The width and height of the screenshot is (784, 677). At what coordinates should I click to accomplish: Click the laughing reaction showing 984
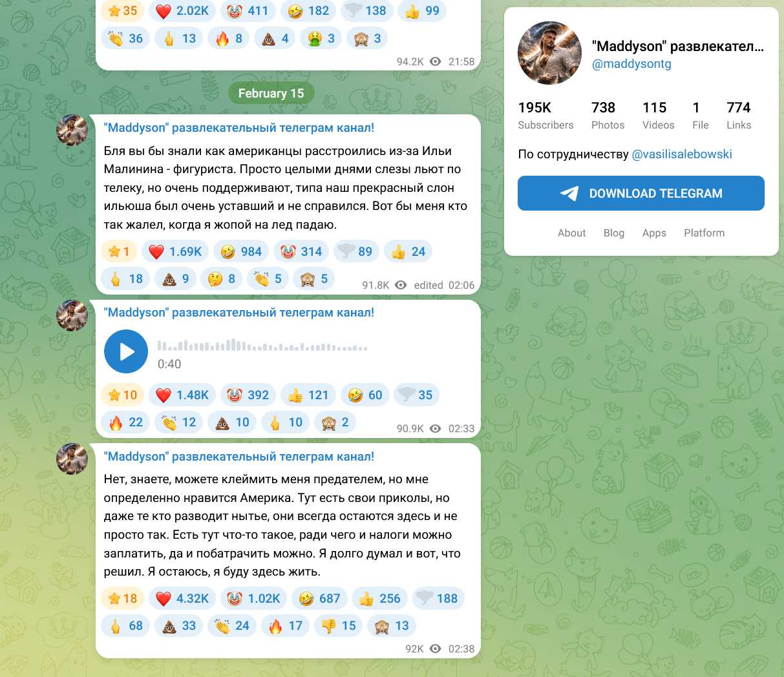click(241, 251)
